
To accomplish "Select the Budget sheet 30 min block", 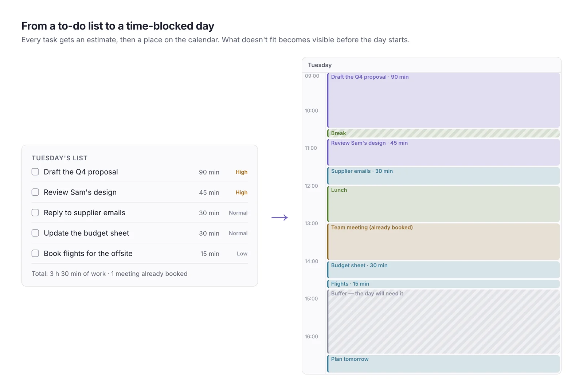I will (443, 270).
